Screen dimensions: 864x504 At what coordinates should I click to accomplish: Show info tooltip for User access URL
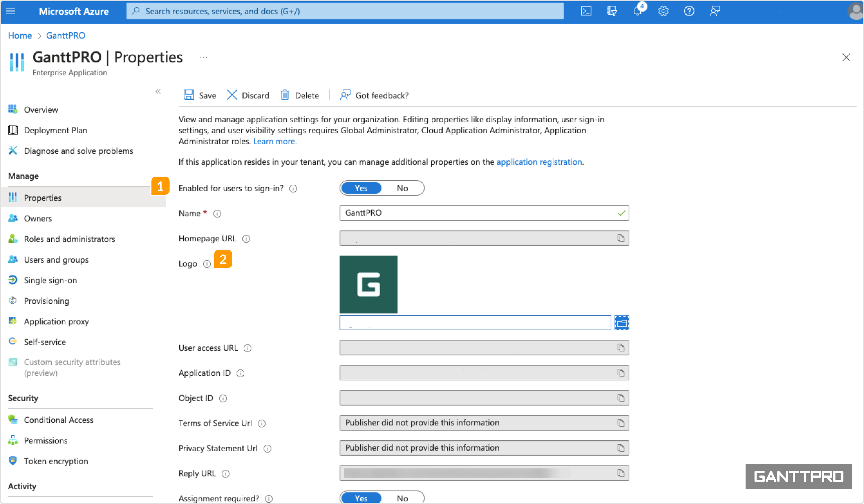tap(248, 348)
